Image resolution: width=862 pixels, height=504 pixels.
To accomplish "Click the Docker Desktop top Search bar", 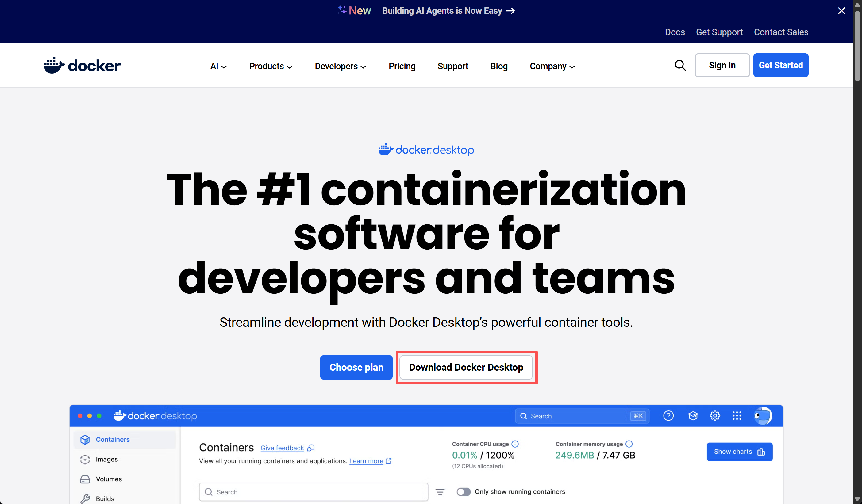I will (582, 416).
